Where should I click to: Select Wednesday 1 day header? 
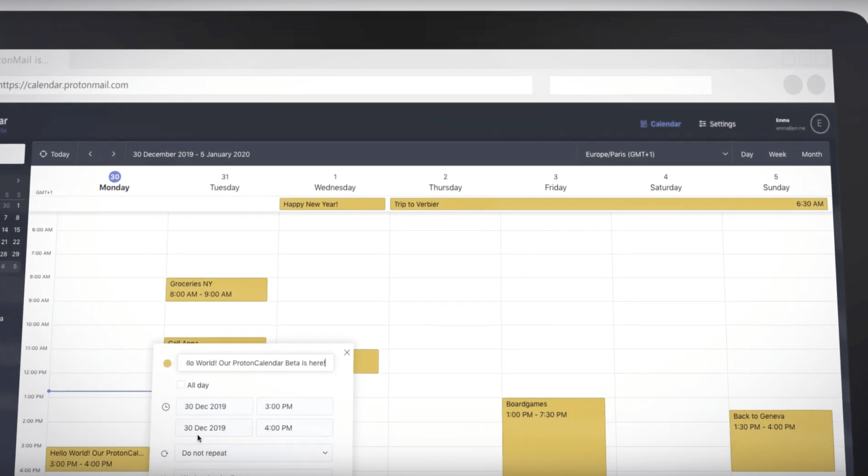coord(335,182)
